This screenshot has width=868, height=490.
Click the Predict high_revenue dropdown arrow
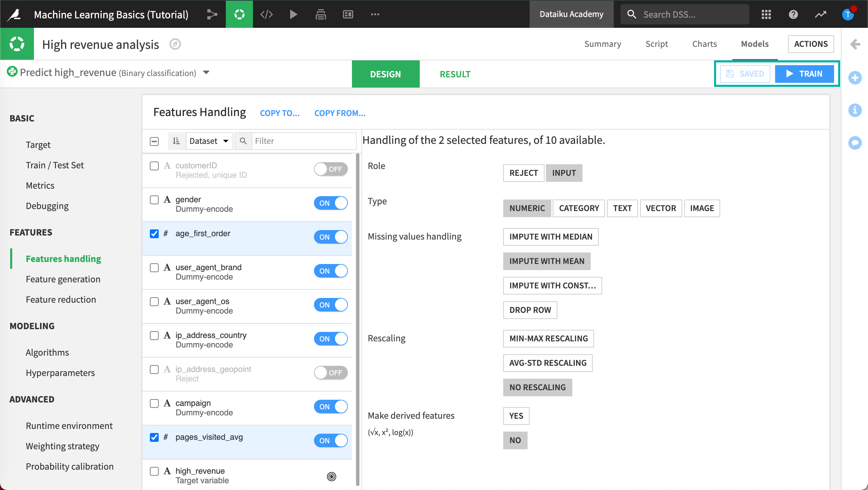(208, 73)
